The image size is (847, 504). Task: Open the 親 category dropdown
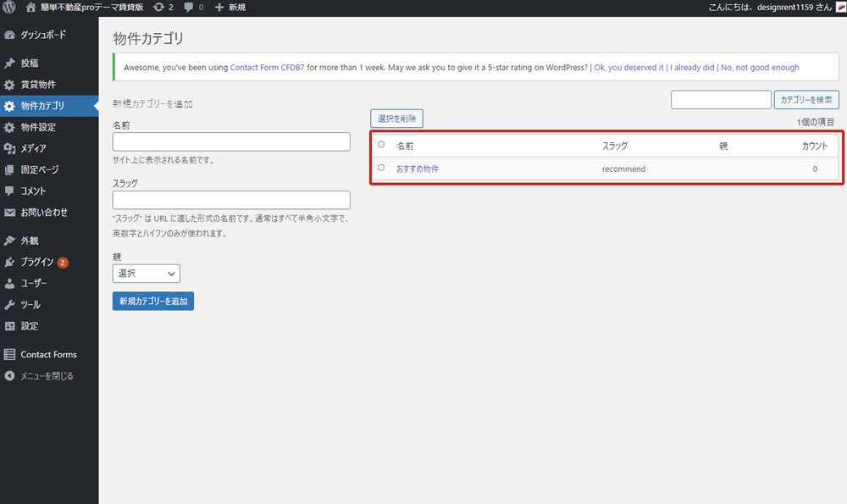(146, 274)
